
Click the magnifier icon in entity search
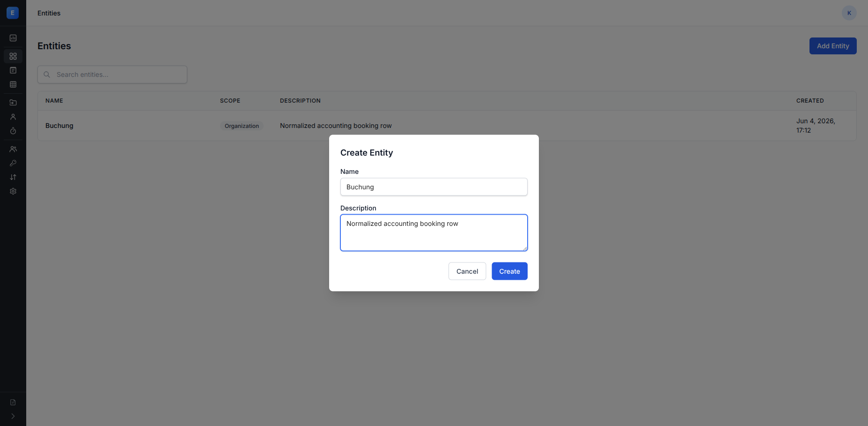47,75
